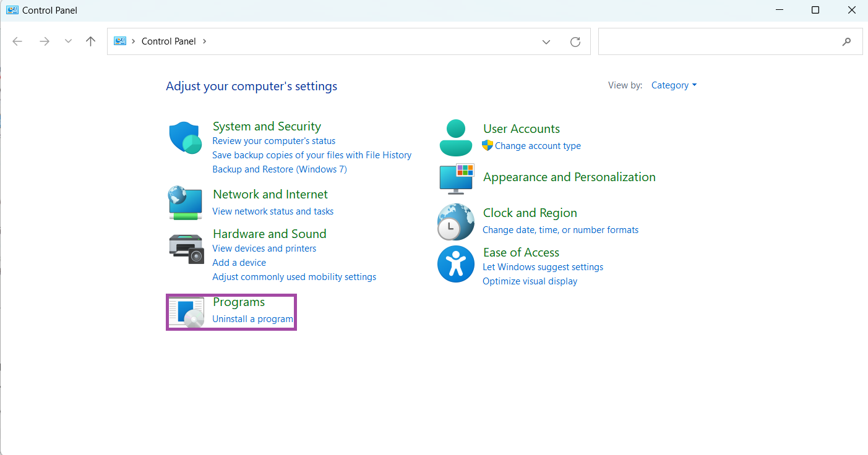This screenshot has height=455, width=868.
Task: Click the Clock and Region globe icon
Action: coord(456,221)
